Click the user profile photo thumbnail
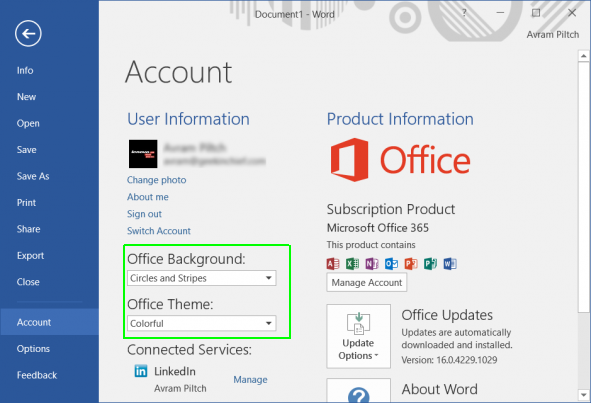Image resolution: width=591 pixels, height=403 pixels. coord(143,154)
